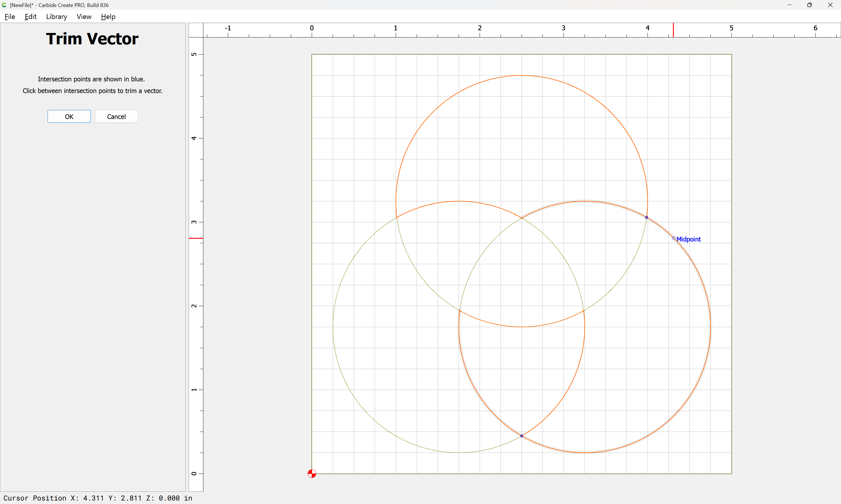The image size is (841, 504).
Task: Open the Edit menu
Action: [x=30, y=17]
